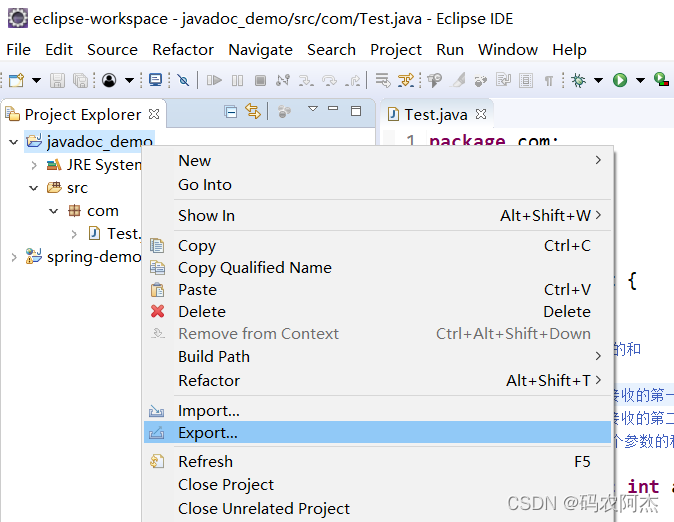The height and width of the screenshot is (522, 674).
Task: Choose Paste in the context menu
Action: (x=377, y=289)
